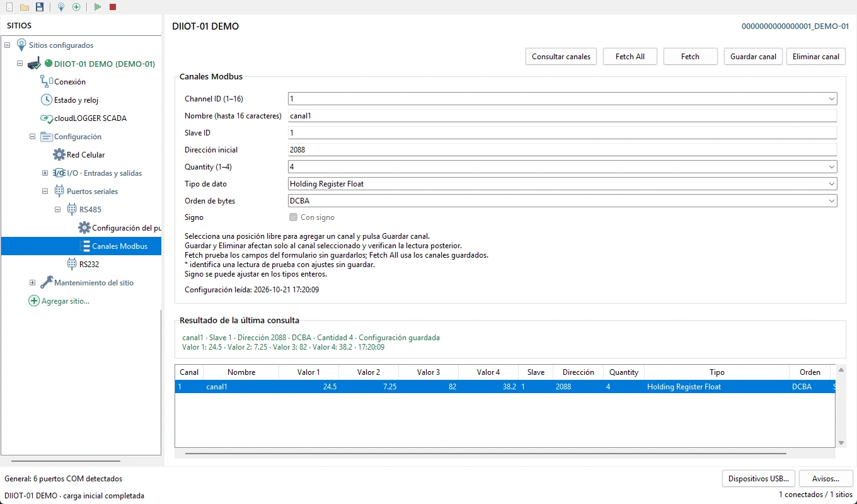Click the Configuración del puerto gear icon
The image size is (857, 504).
(x=84, y=227)
